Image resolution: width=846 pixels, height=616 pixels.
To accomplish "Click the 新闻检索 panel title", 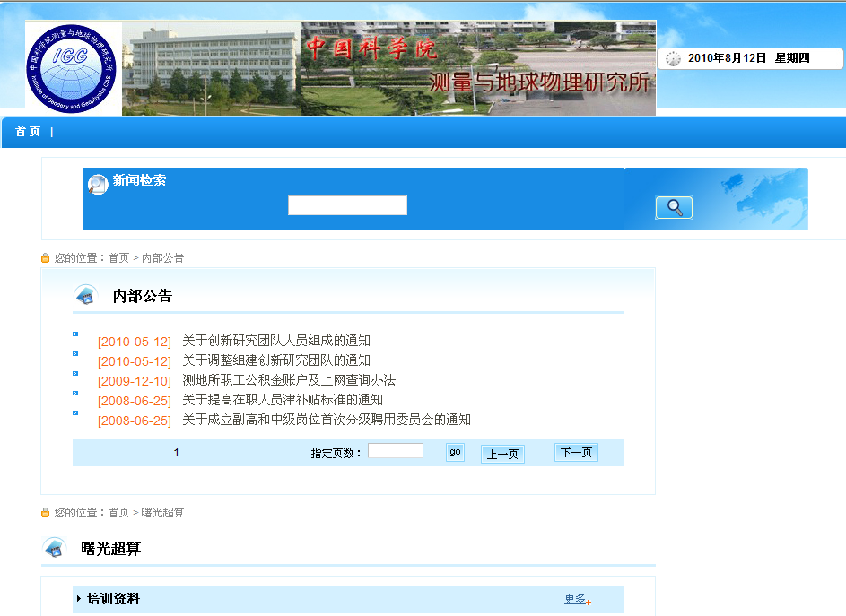I will point(139,180).
